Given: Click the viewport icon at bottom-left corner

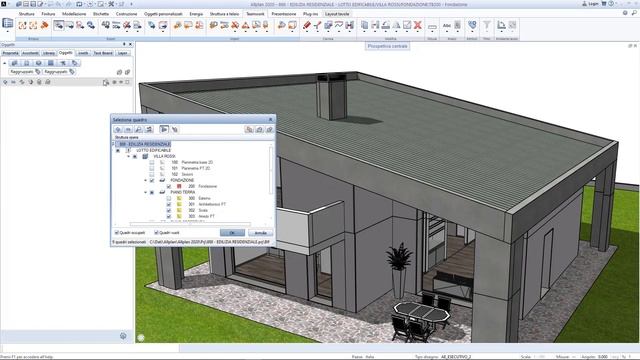Looking at the screenshot, I should tap(141, 338).
